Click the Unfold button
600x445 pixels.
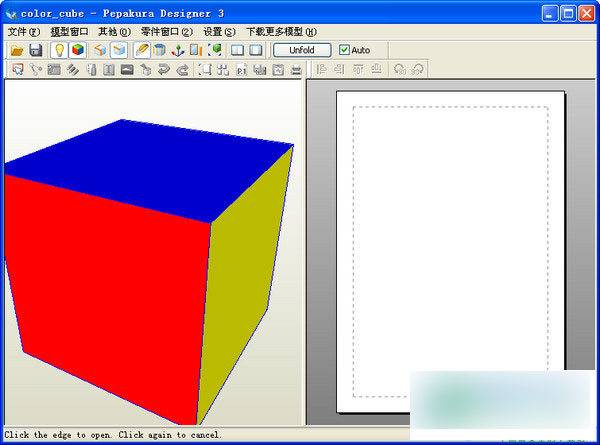[x=302, y=50]
